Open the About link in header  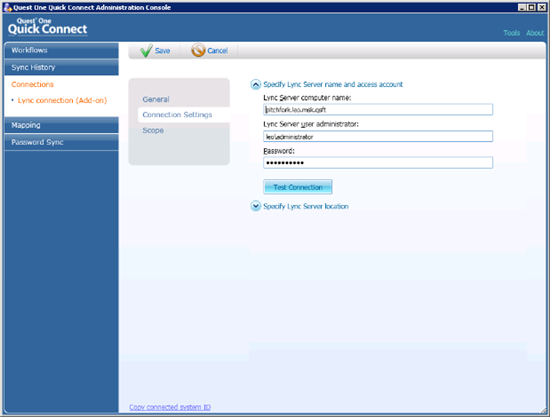pos(535,33)
